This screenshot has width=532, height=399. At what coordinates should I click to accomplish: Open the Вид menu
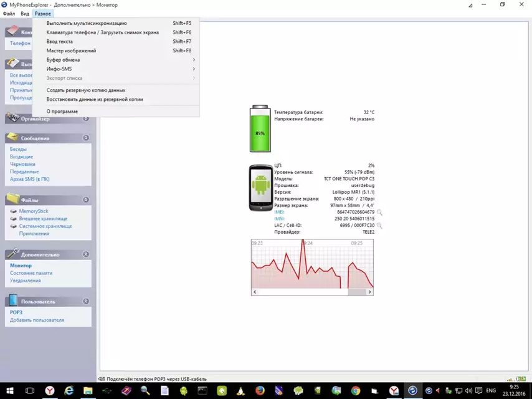pos(25,14)
